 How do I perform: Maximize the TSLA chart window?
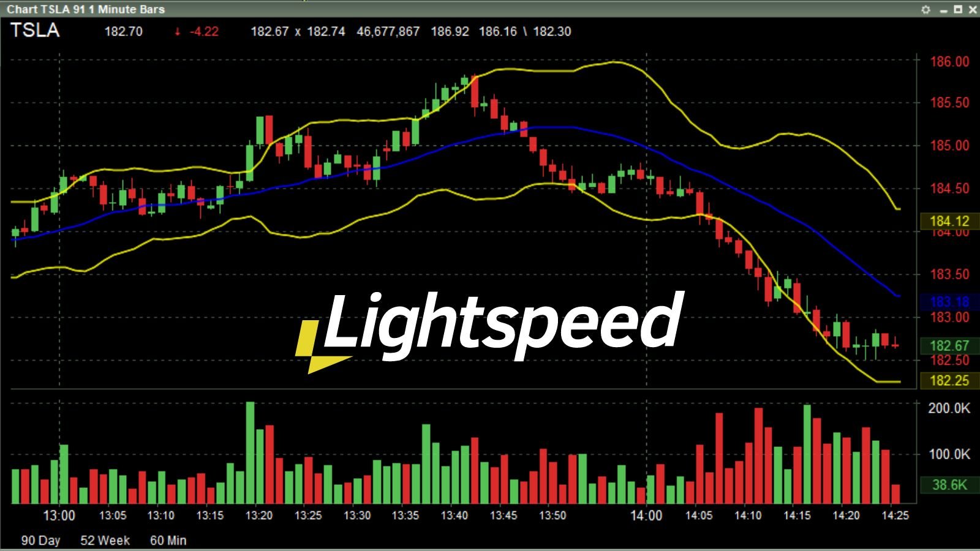[958, 9]
